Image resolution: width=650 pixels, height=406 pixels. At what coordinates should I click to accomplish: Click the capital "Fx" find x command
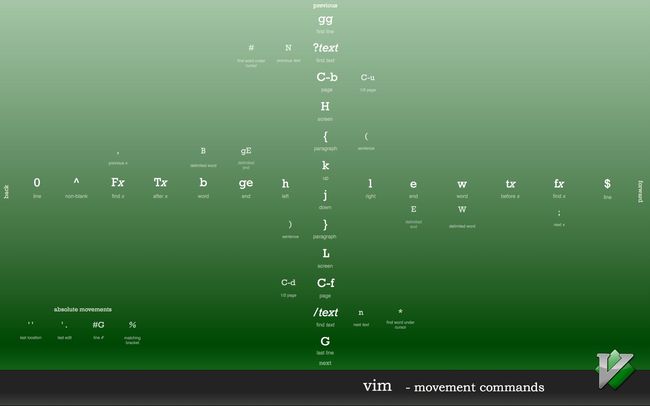click(x=118, y=182)
